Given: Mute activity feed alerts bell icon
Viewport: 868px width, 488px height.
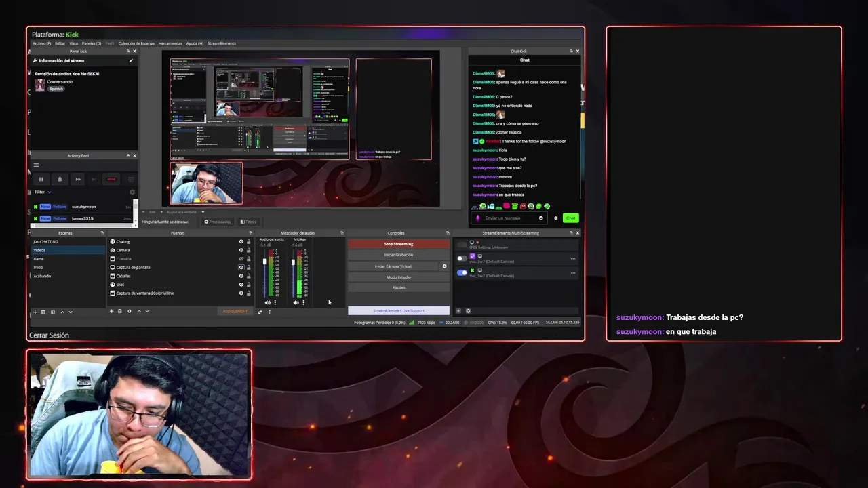Looking at the screenshot, I should [x=60, y=179].
